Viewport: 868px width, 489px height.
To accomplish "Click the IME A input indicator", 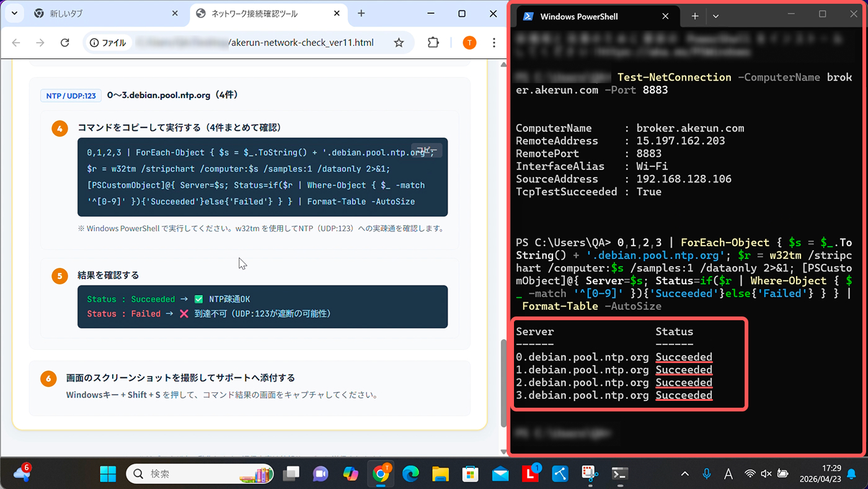I will (728, 474).
